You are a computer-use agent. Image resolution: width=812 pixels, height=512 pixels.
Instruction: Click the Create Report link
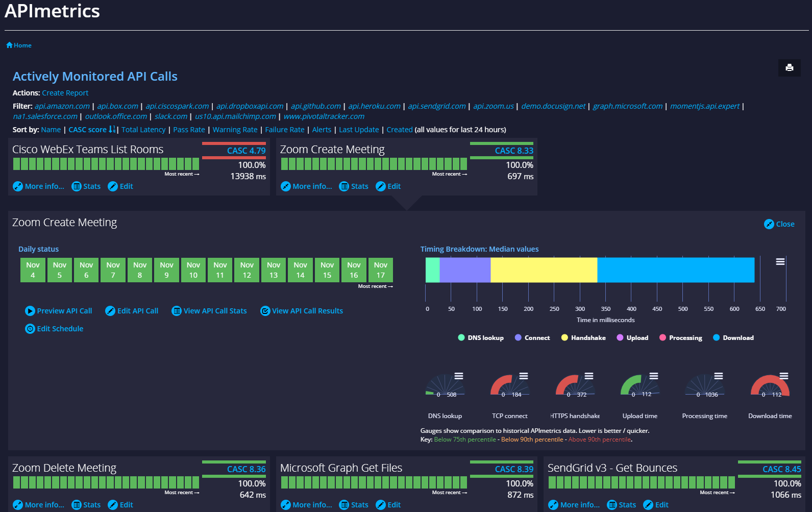click(65, 93)
